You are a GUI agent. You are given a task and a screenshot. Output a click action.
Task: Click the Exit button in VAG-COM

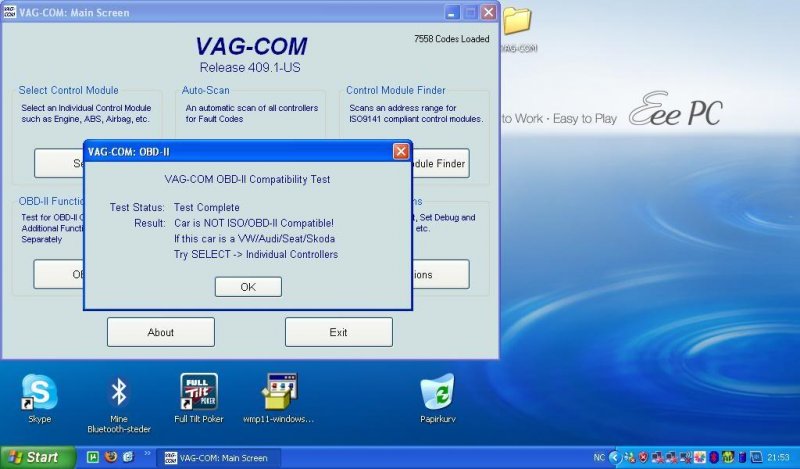[338, 332]
